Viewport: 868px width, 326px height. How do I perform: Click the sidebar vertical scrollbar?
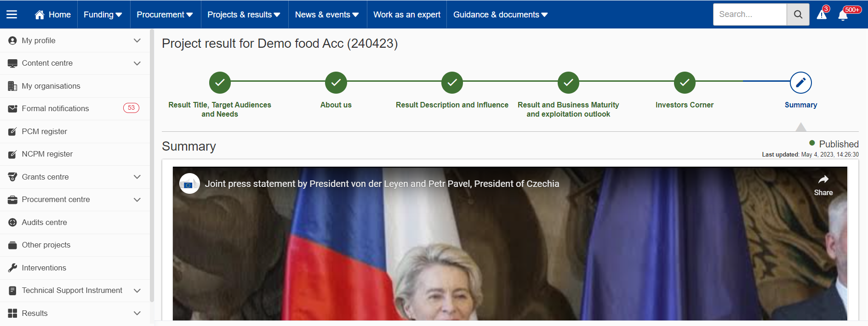(x=152, y=165)
